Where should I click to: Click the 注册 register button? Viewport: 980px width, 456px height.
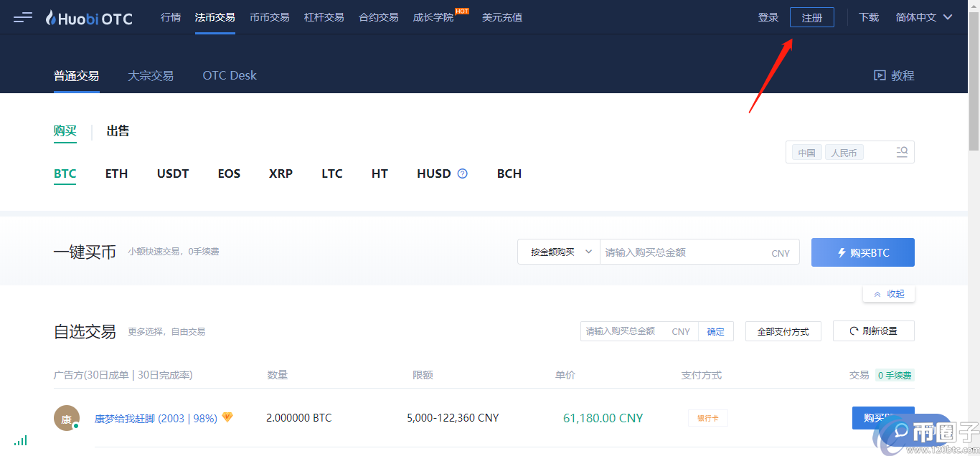[811, 18]
